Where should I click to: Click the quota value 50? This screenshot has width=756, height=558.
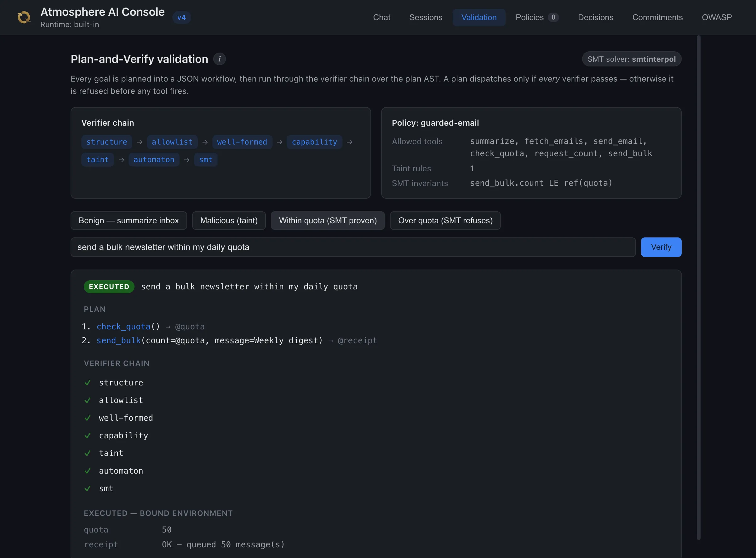point(167,530)
